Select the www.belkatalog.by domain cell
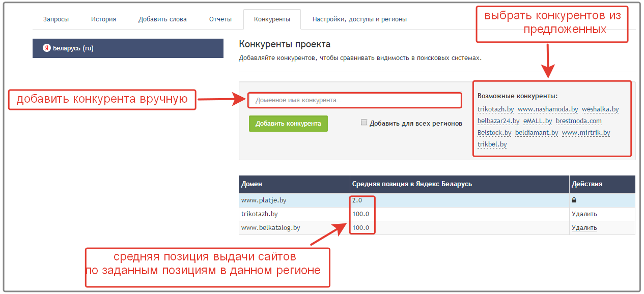This screenshot has width=644, height=294. pos(294,228)
